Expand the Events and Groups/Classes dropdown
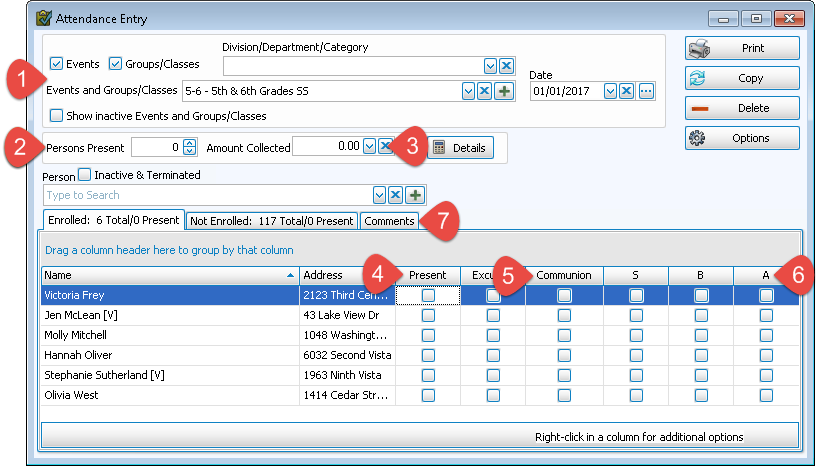 click(x=468, y=91)
